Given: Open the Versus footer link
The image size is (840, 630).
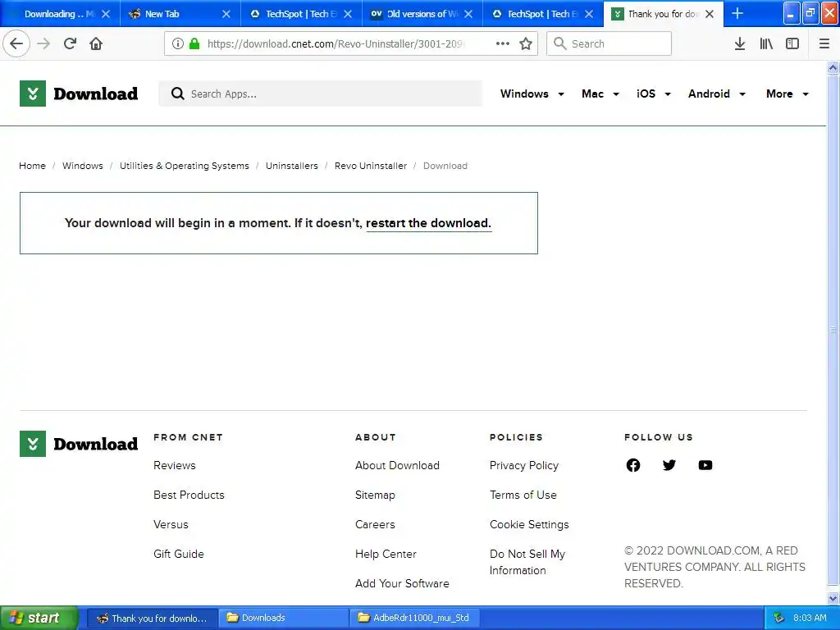Looking at the screenshot, I should click(171, 524).
